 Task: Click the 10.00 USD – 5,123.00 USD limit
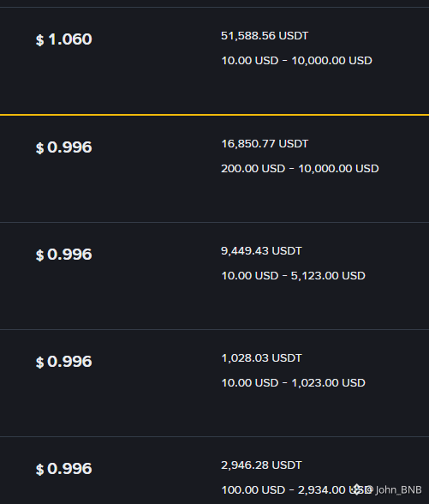point(293,275)
